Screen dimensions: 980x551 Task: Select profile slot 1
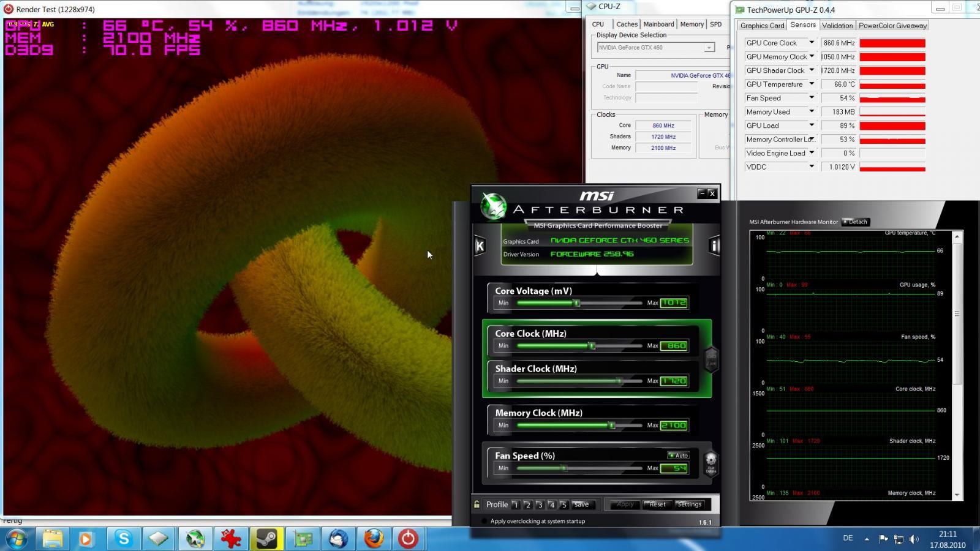click(516, 504)
